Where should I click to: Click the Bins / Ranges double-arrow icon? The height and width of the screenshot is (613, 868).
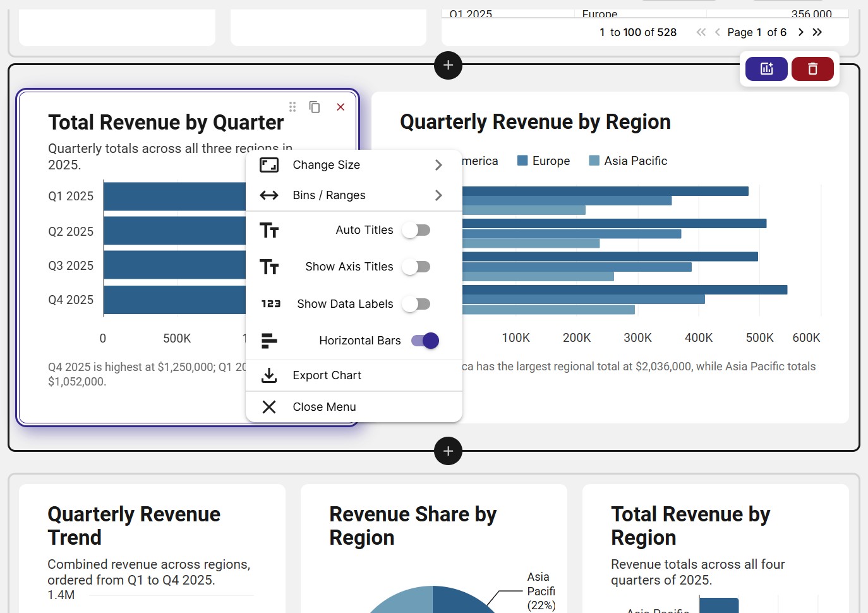269,195
